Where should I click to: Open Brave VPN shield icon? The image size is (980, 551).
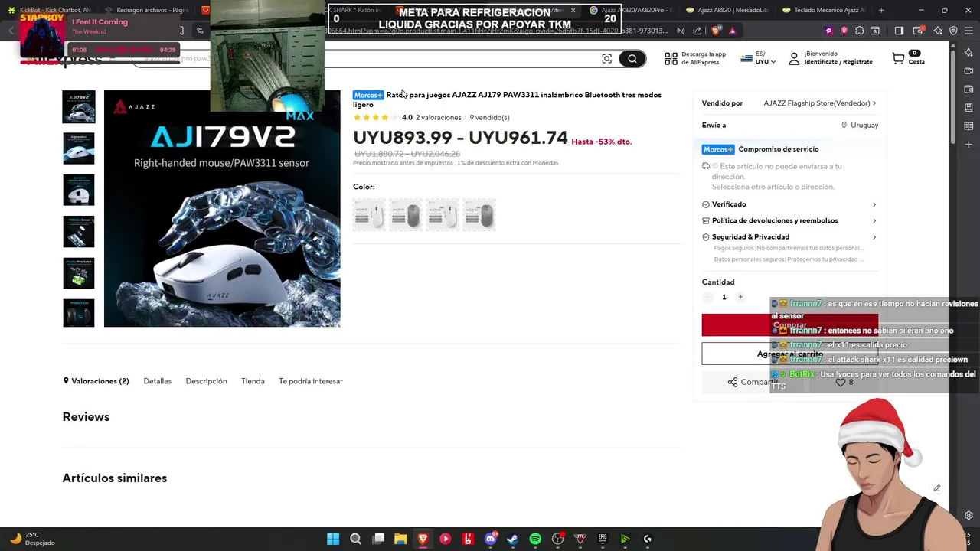[953, 31]
